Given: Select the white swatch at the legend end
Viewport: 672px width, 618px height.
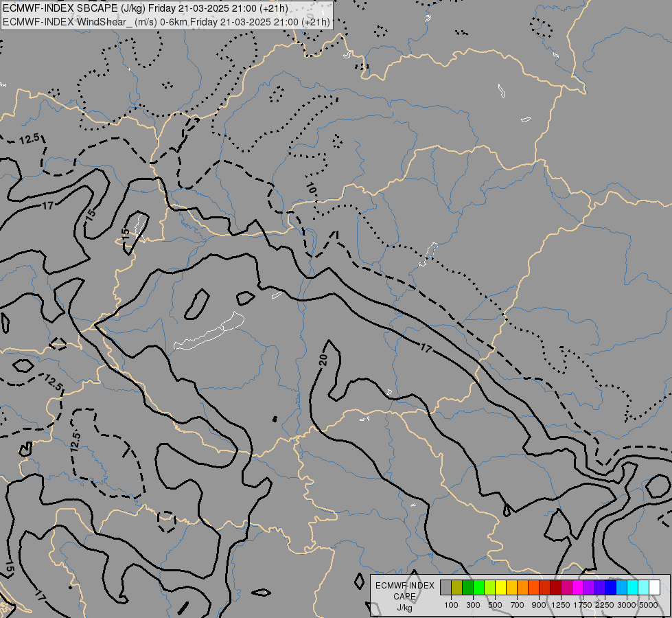Looking at the screenshot, I should click(x=654, y=587).
